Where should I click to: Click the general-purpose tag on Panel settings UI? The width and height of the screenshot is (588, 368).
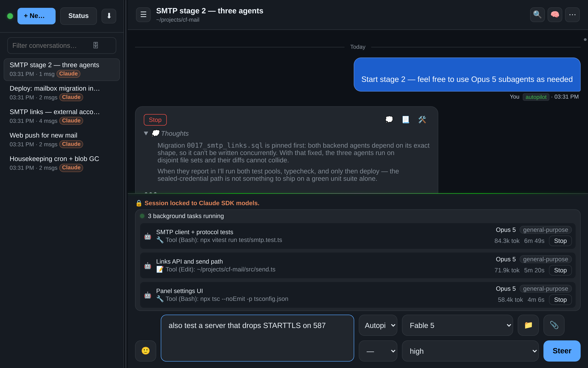[x=545, y=289]
